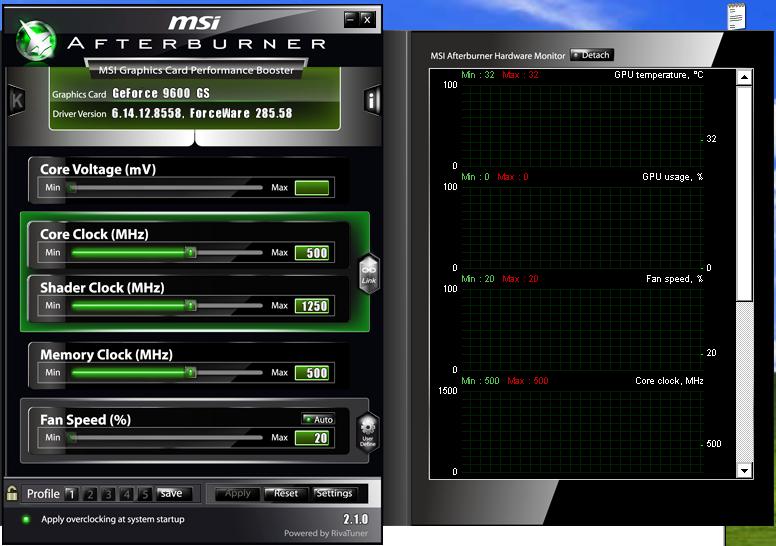Click the hardware monitor scroll down arrow

[744, 471]
